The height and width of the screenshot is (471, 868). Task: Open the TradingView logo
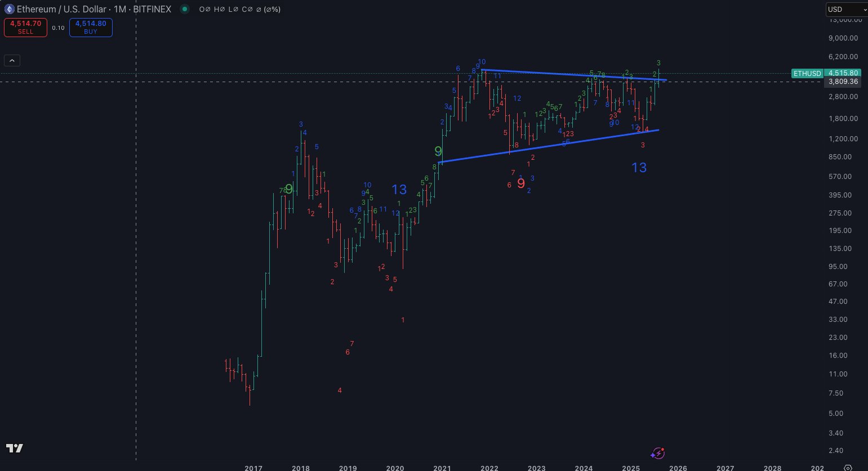(x=15, y=448)
